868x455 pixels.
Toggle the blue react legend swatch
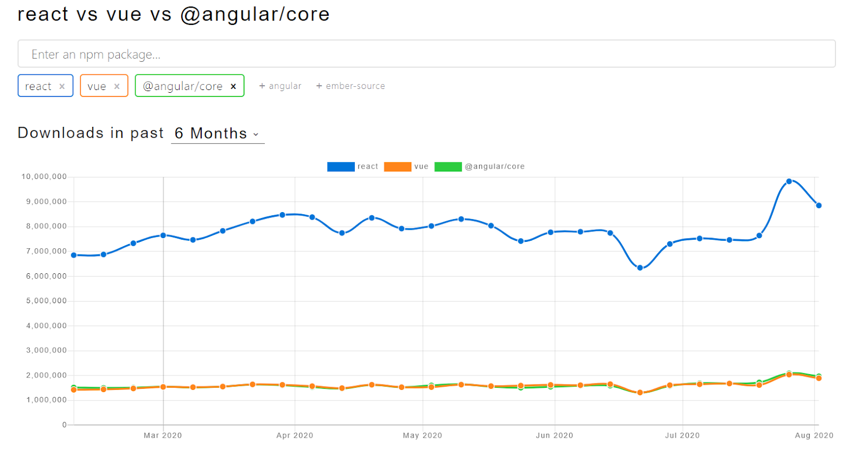click(341, 166)
